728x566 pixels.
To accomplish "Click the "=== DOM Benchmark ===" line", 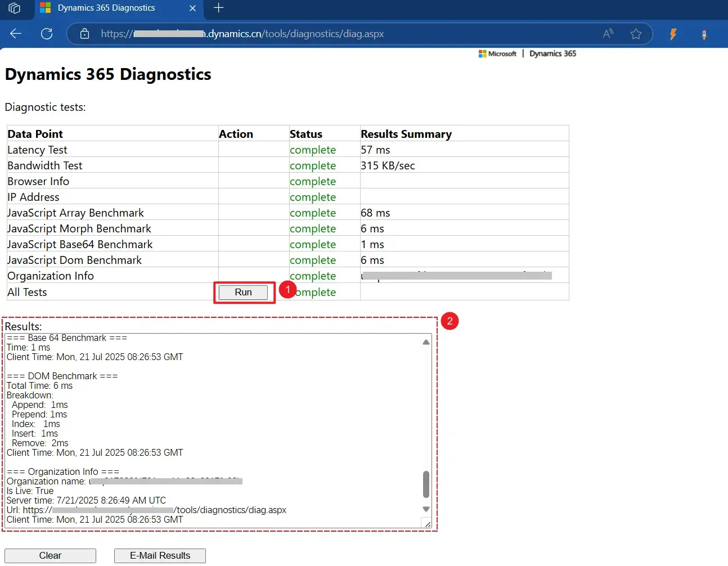I will (62, 376).
